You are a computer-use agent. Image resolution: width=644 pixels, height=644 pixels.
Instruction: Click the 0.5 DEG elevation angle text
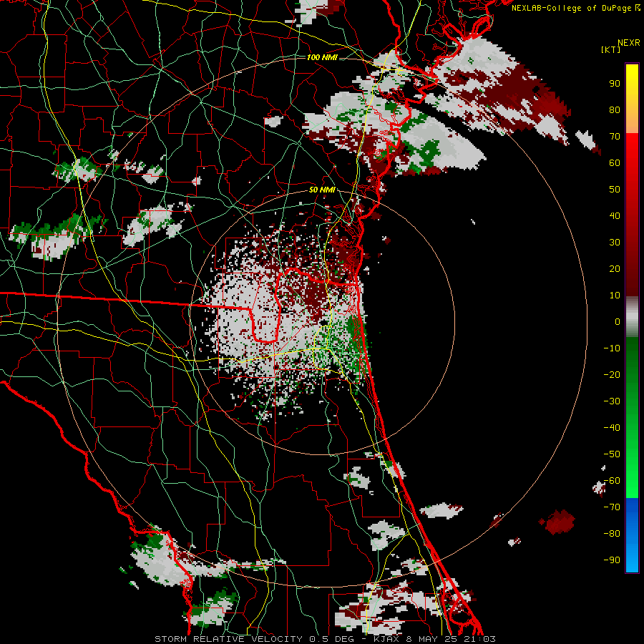335,639
